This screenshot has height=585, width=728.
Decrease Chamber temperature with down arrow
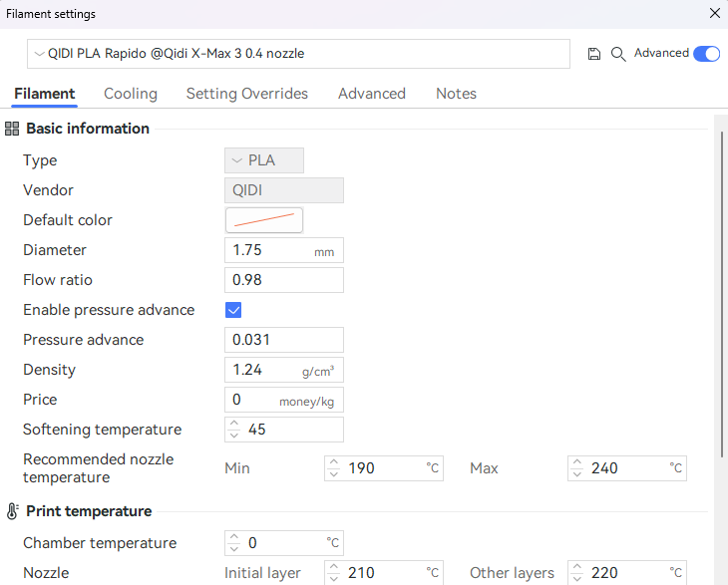click(x=234, y=548)
